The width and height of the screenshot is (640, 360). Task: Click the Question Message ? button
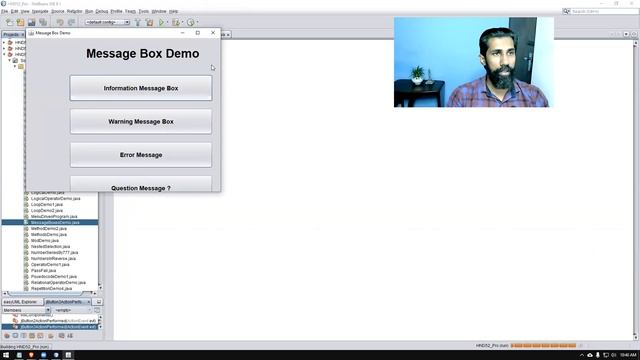(x=141, y=184)
